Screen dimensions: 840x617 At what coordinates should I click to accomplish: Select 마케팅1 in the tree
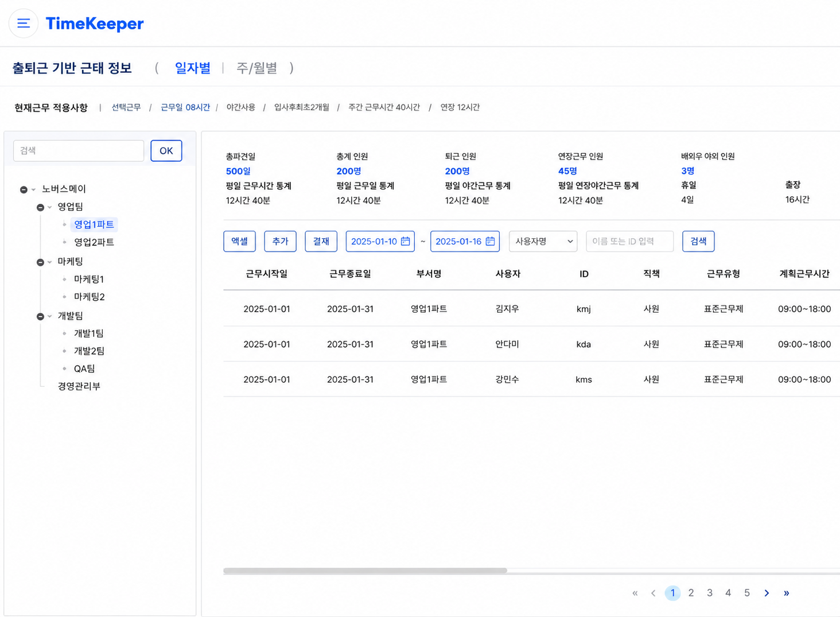(x=89, y=279)
